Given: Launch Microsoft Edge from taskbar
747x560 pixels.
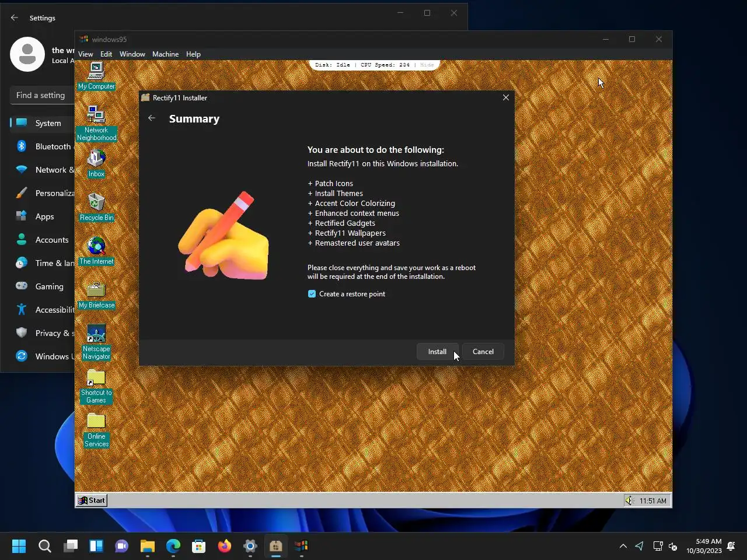Looking at the screenshot, I should (x=173, y=546).
